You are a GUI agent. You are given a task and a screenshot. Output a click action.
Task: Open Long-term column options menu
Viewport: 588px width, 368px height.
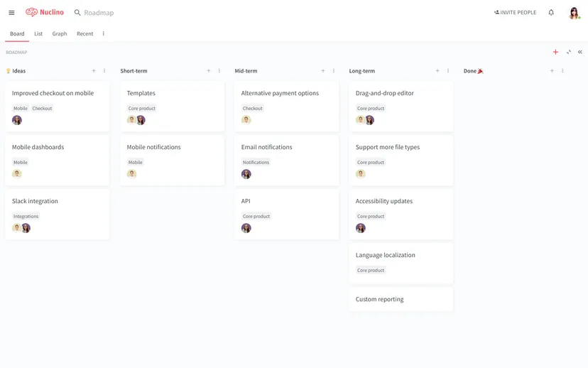pyautogui.click(x=448, y=70)
